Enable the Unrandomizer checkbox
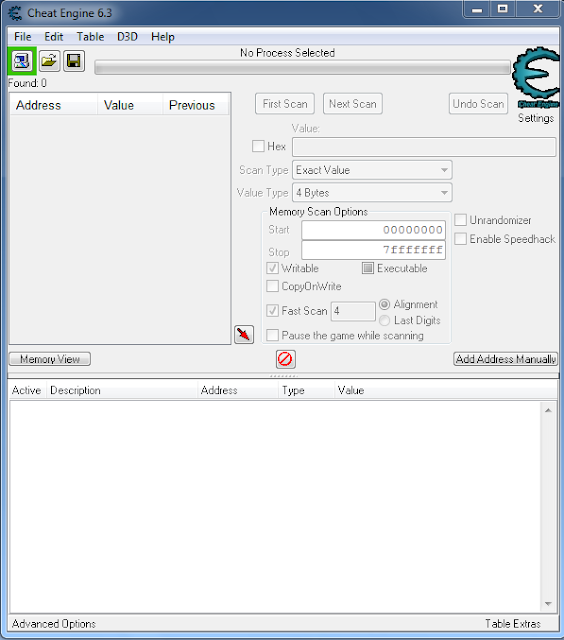The width and height of the screenshot is (564, 640). click(460, 220)
